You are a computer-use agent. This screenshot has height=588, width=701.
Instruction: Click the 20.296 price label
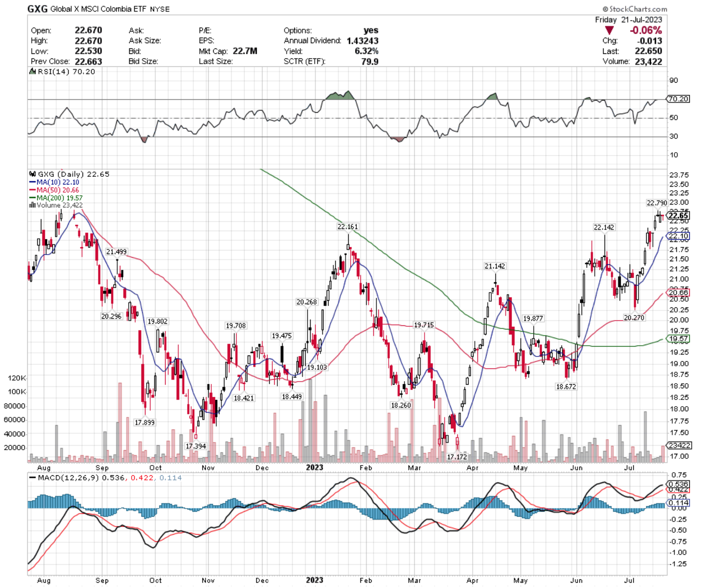111,316
